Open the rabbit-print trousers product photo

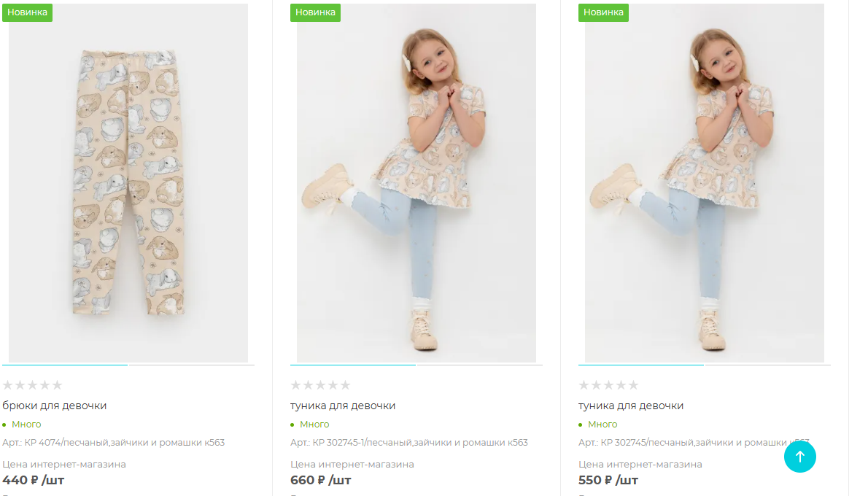pos(128,182)
